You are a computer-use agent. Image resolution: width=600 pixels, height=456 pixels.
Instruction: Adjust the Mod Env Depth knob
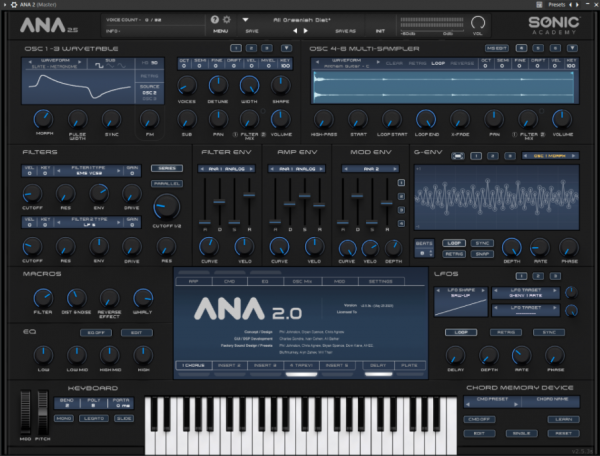point(393,248)
